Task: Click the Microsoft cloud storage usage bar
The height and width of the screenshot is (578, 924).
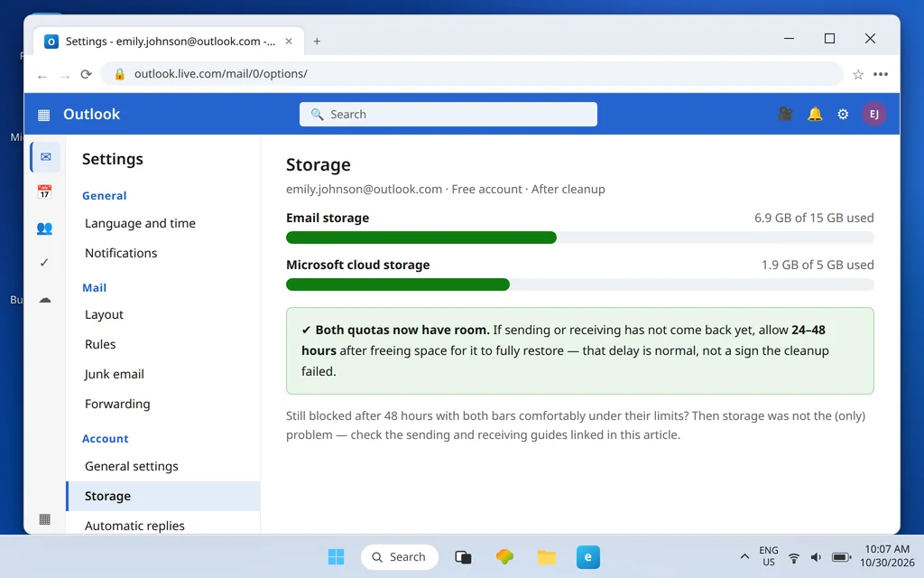Action: [x=580, y=284]
